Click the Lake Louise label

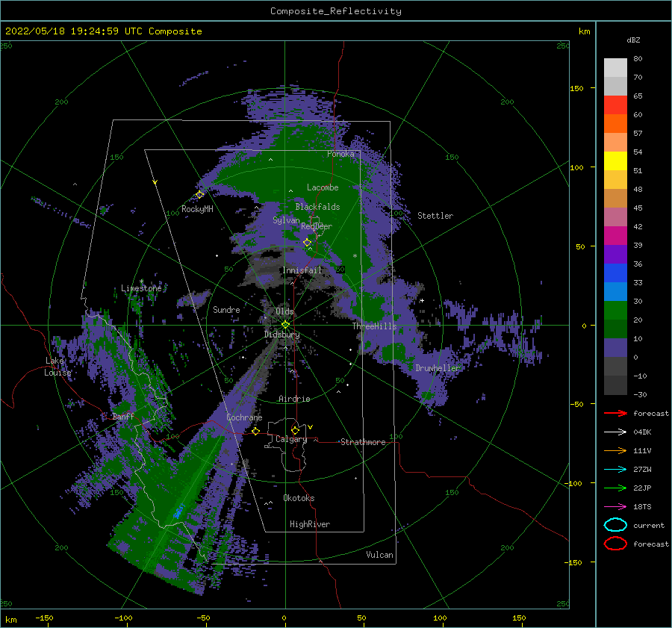[x=57, y=367]
